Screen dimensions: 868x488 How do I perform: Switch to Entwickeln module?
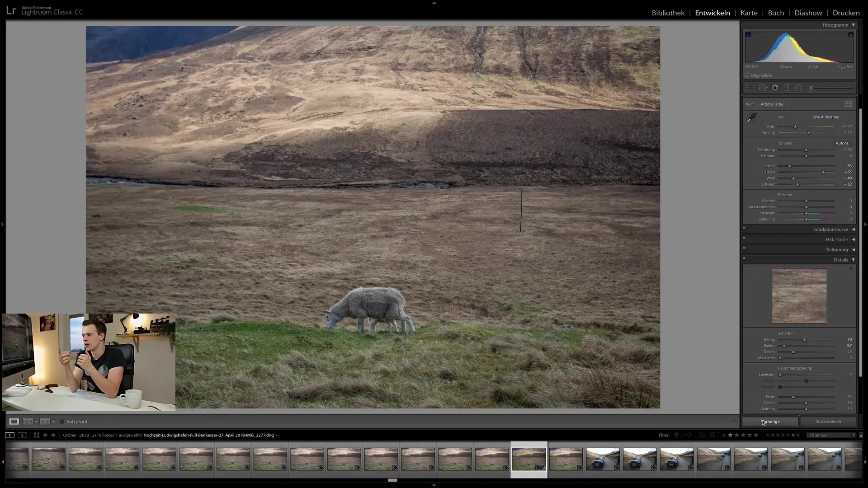click(712, 13)
